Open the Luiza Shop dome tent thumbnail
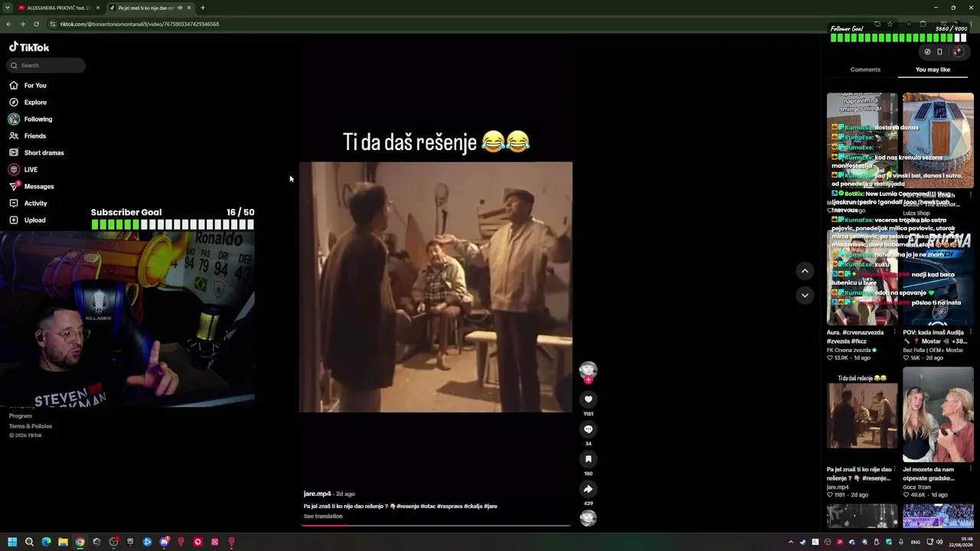The image size is (980, 551). [938, 141]
